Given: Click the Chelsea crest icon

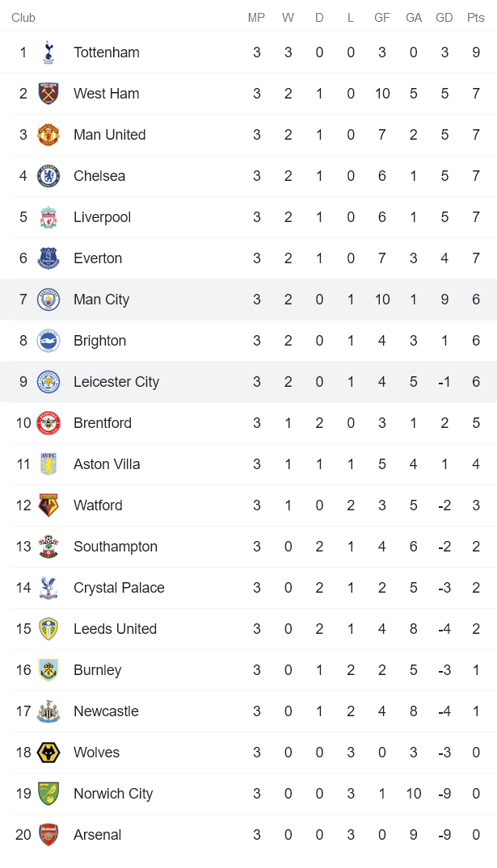Looking at the screenshot, I should [x=47, y=175].
